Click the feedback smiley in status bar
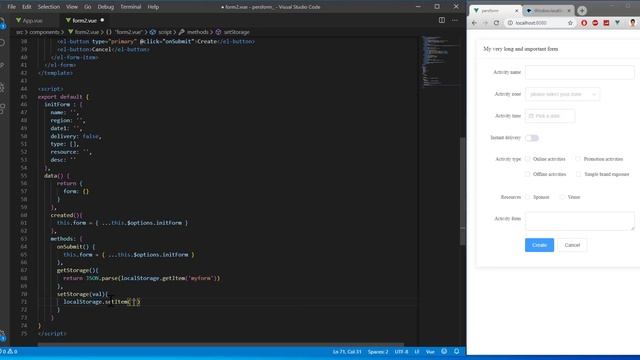The width and height of the screenshot is (640, 360). (x=444, y=351)
